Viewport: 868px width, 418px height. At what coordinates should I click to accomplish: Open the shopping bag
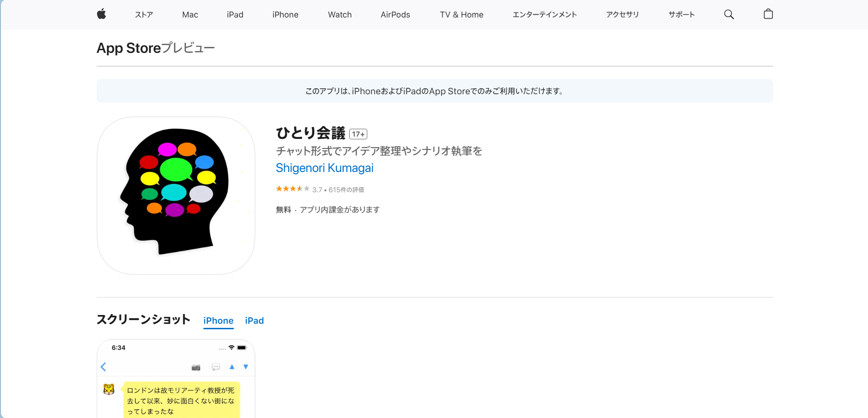(768, 14)
